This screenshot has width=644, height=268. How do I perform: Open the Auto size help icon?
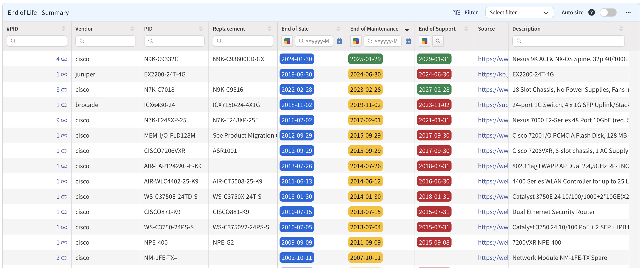click(592, 12)
